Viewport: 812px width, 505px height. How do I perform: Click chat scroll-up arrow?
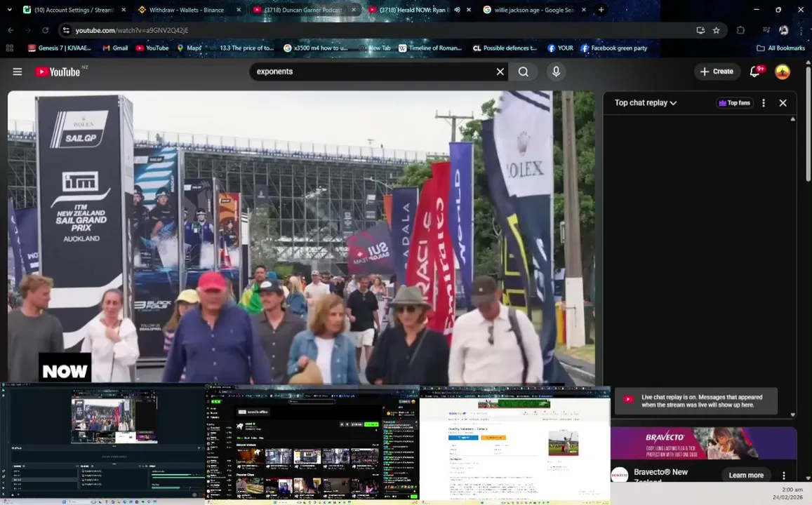792,119
